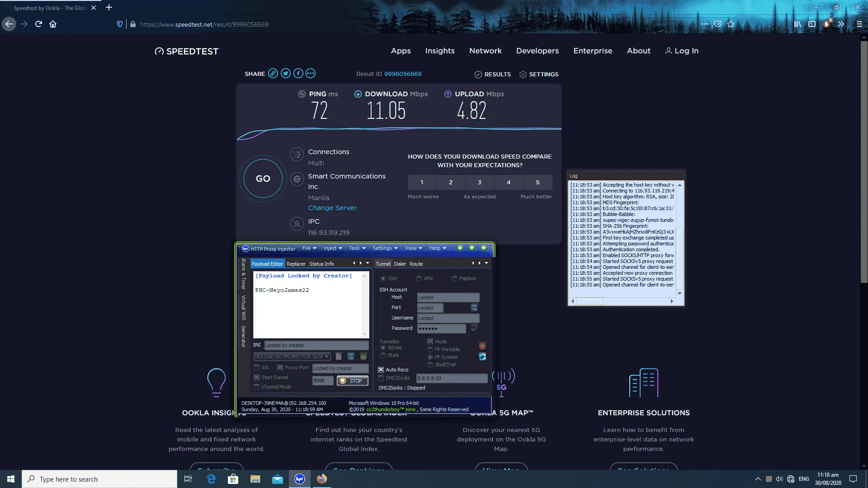
Task: Click the green up-arrow button in Injector title bar
Action: pos(472,248)
